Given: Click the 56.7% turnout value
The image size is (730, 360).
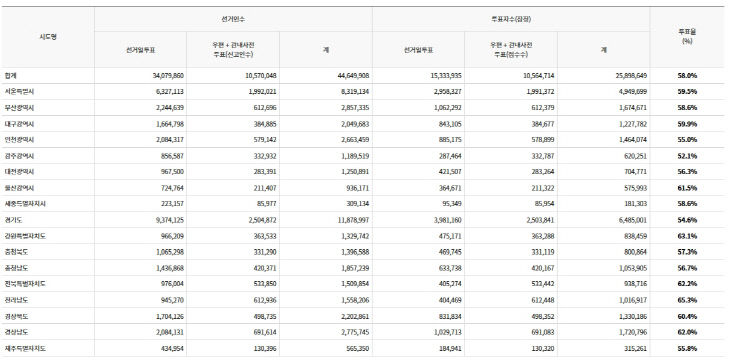Looking at the screenshot, I should click(687, 268).
